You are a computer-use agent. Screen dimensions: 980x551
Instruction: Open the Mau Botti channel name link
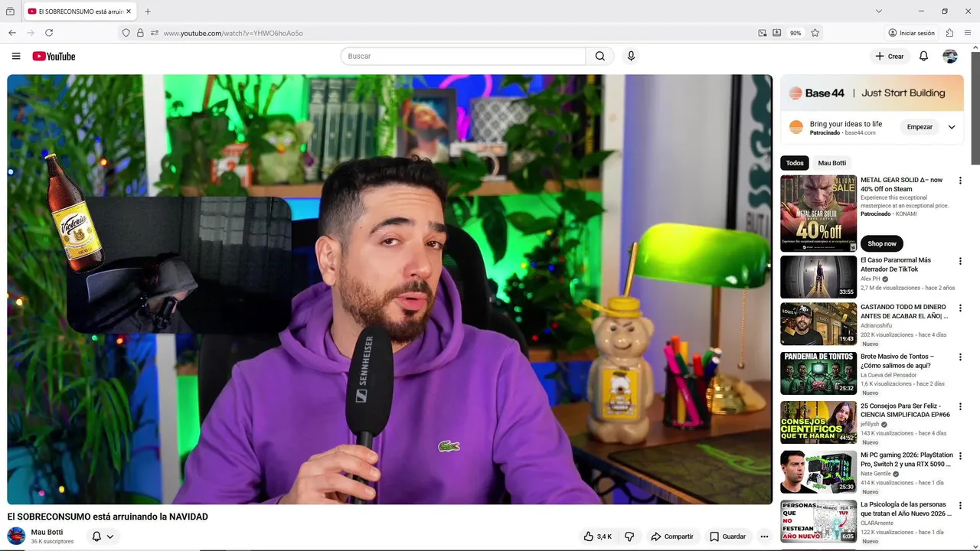(47, 532)
